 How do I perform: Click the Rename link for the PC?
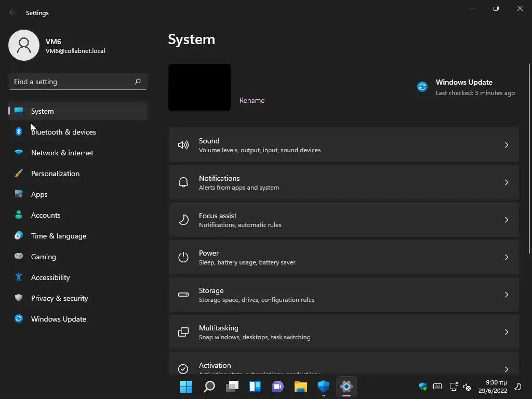[252, 100]
